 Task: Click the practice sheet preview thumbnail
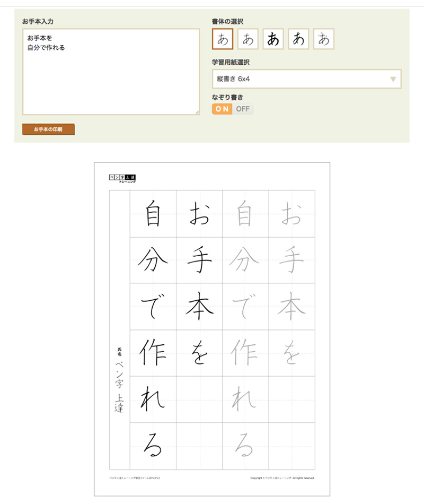[x=212, y=329]
